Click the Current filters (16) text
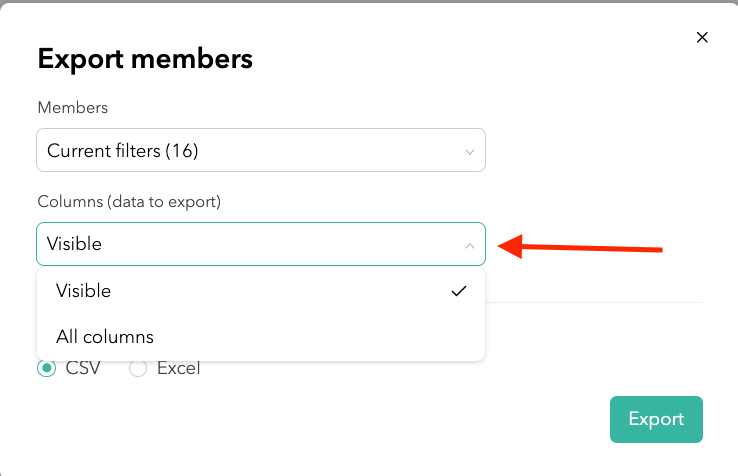The height and width of the screenshot is (476, 738). point(123,151)
